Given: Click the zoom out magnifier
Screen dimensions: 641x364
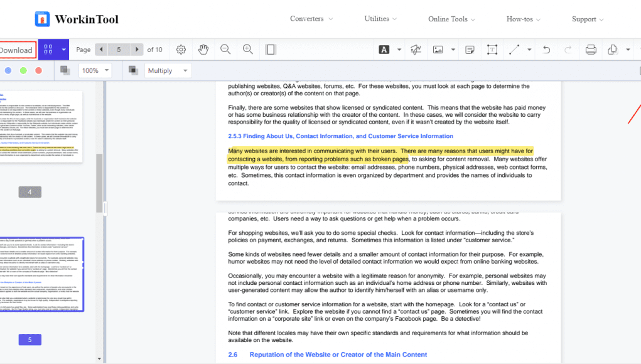Looking at the screenshot, I should [x=225, y=50].
